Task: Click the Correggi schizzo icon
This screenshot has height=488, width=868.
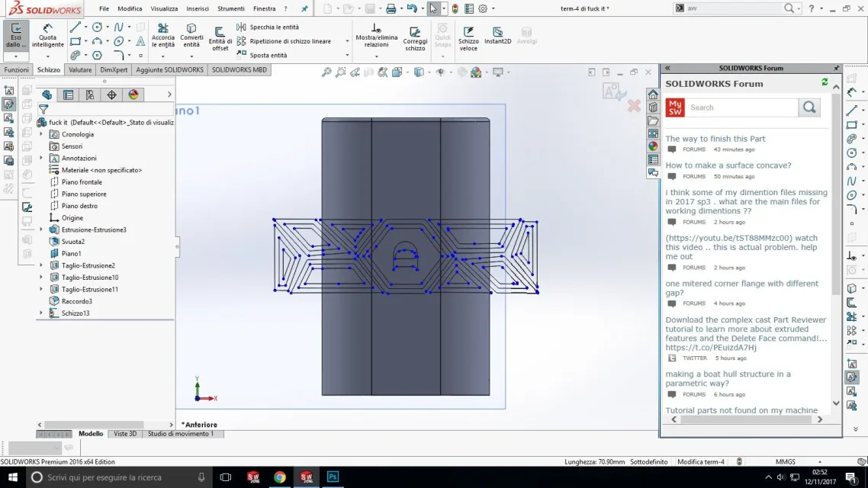Action: 415,38
